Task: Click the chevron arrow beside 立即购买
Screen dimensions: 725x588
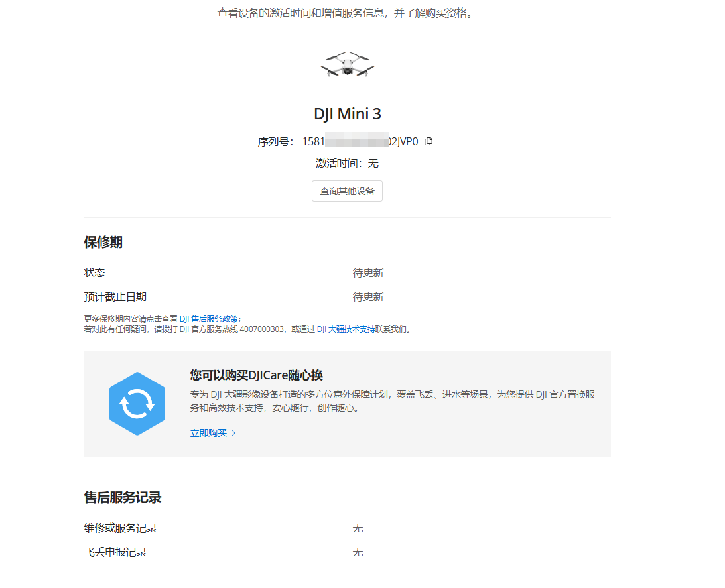Action: pyautogui.click(x=233, y=433)
